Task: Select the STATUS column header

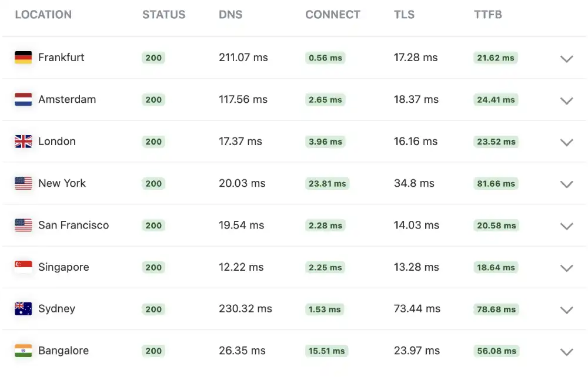Action: (164, 15)
